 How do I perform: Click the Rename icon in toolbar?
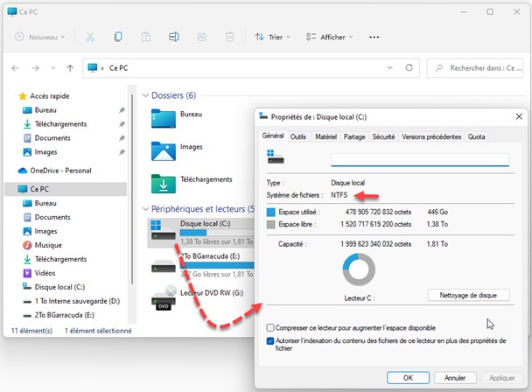tap(174, 38)
